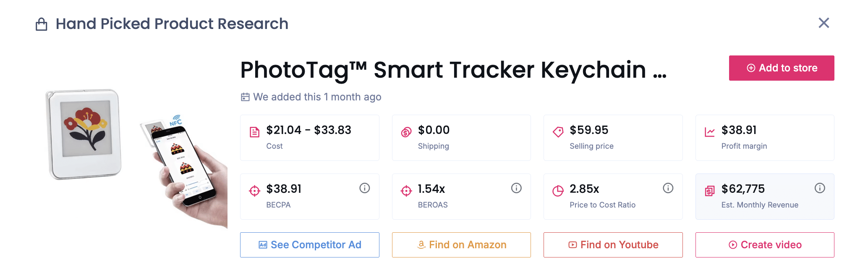This screenshot has width=868, height=268.
Task: Search for the product on Youtube
Action: pos(613,244)
